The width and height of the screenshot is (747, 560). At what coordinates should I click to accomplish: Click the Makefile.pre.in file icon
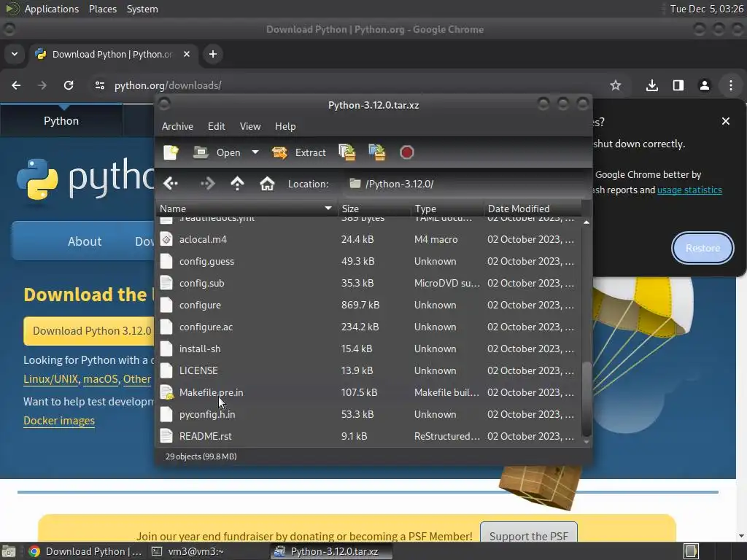[x=166, y=392]
